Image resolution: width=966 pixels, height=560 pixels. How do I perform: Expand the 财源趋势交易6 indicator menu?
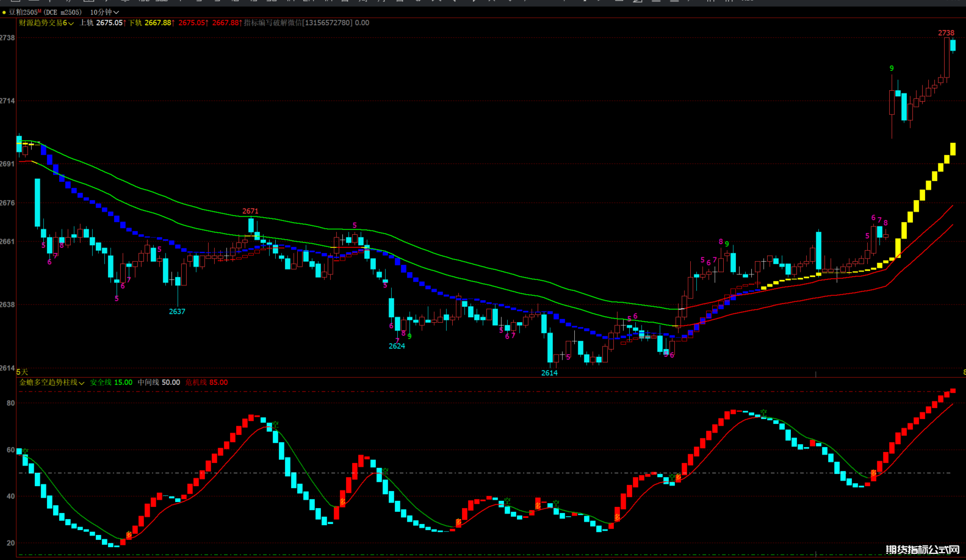(x=46, y=23)
